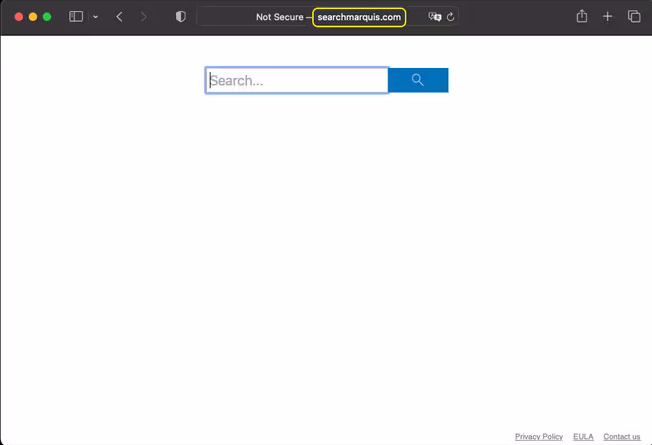Open a new tab with plus icon
This screenshot has height=445, width=652.
point(607,17)
